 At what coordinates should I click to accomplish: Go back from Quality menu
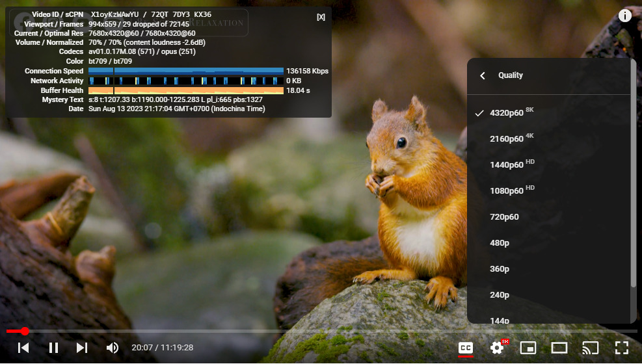(483, 75)
